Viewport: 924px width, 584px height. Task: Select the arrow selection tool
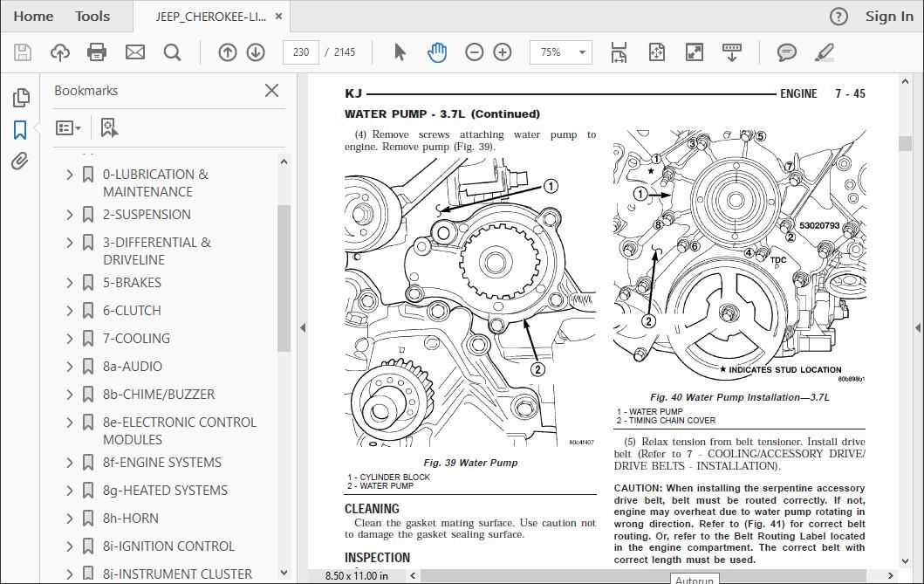pyautogui.click(x=400, y=52)
